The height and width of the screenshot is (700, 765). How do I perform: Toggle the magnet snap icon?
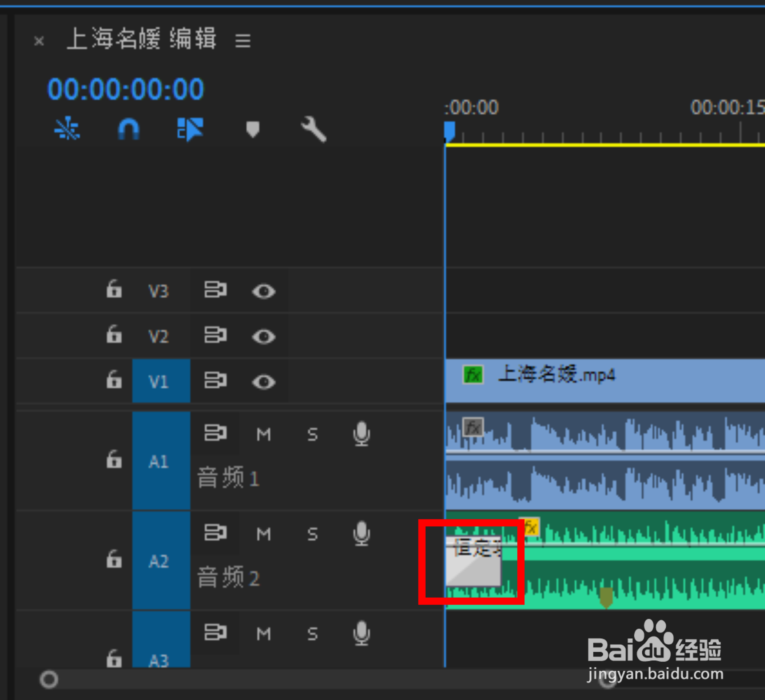pyautogui.click(x=129, y=129)
